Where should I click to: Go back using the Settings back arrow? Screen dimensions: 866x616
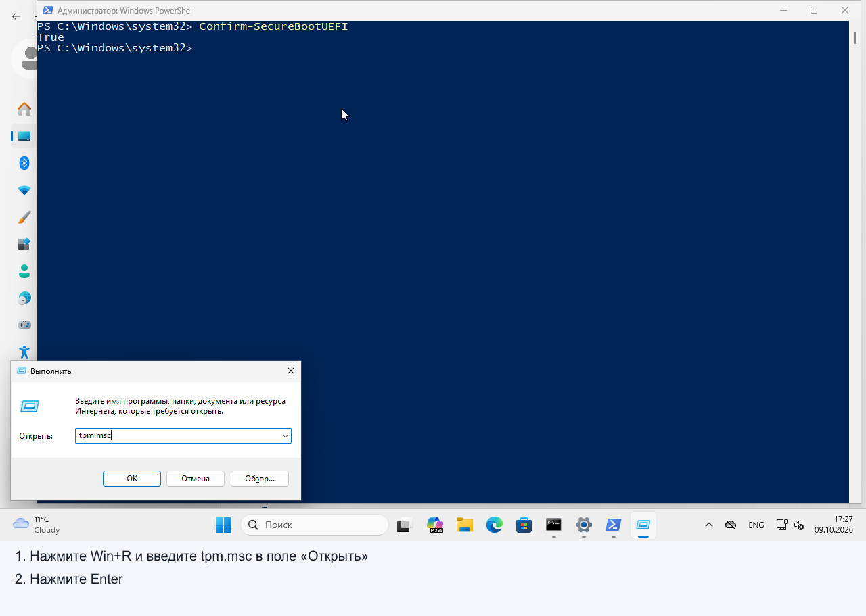point(16,16)
